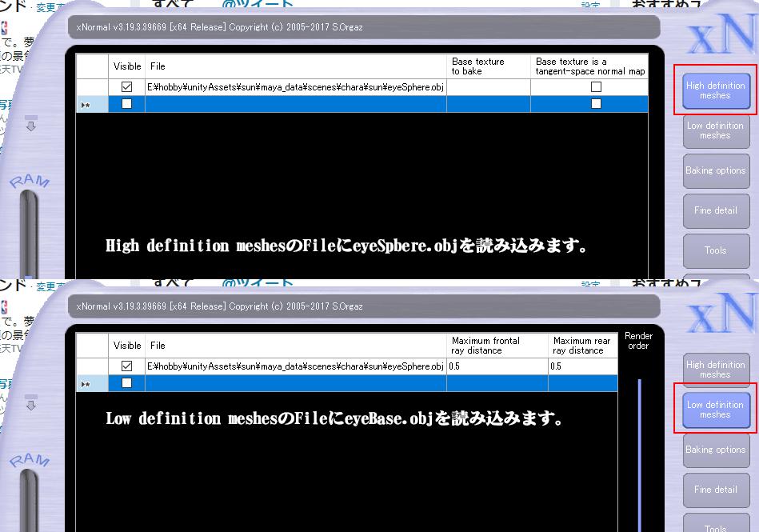Tick tangent-space normal map checkbox on blank row
Image resolution: width=759 pixels, height=532 pixels.
(597, 103)
